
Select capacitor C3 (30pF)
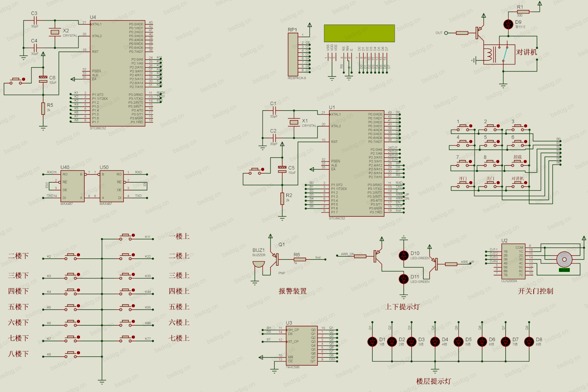[34, 21]
